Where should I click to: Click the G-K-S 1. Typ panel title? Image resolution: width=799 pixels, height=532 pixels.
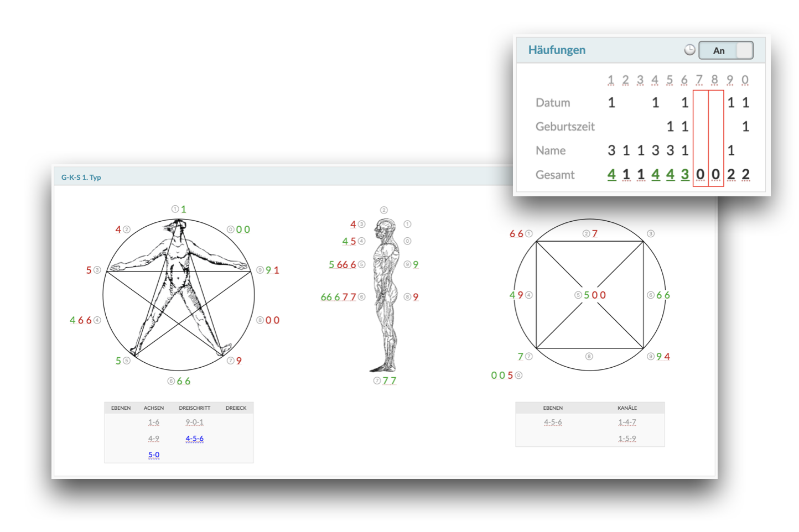(x=81, y=178)
